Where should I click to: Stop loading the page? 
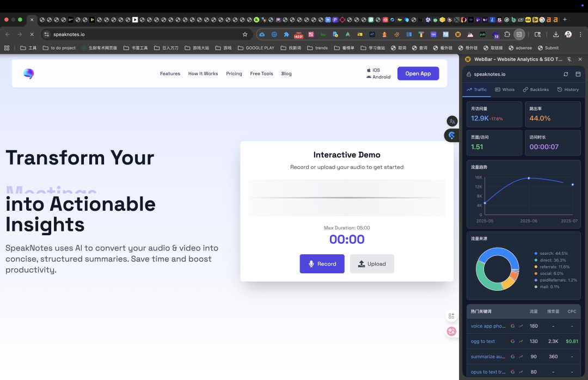[x=32, y=34]
